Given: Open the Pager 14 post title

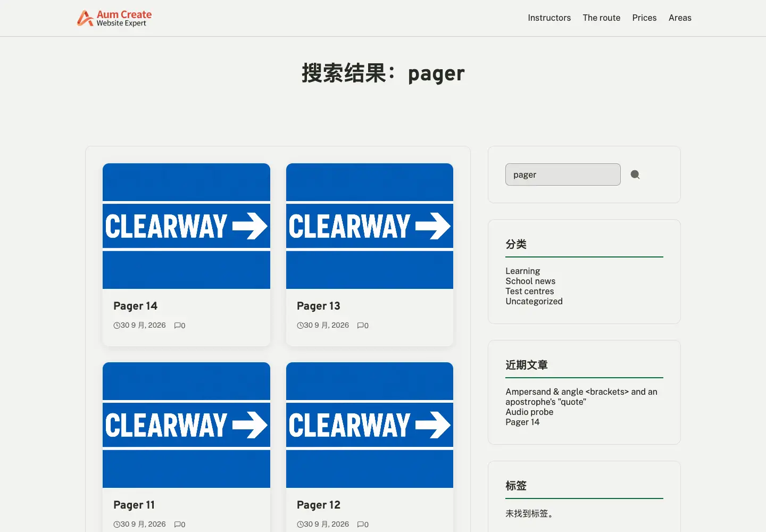Looking at the screenshot, I should pos(135,306).
